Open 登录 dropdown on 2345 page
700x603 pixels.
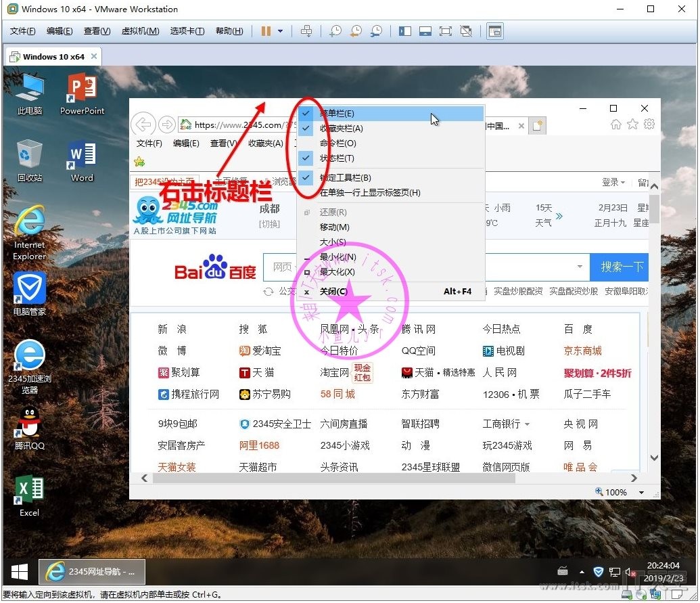point(613,182)
